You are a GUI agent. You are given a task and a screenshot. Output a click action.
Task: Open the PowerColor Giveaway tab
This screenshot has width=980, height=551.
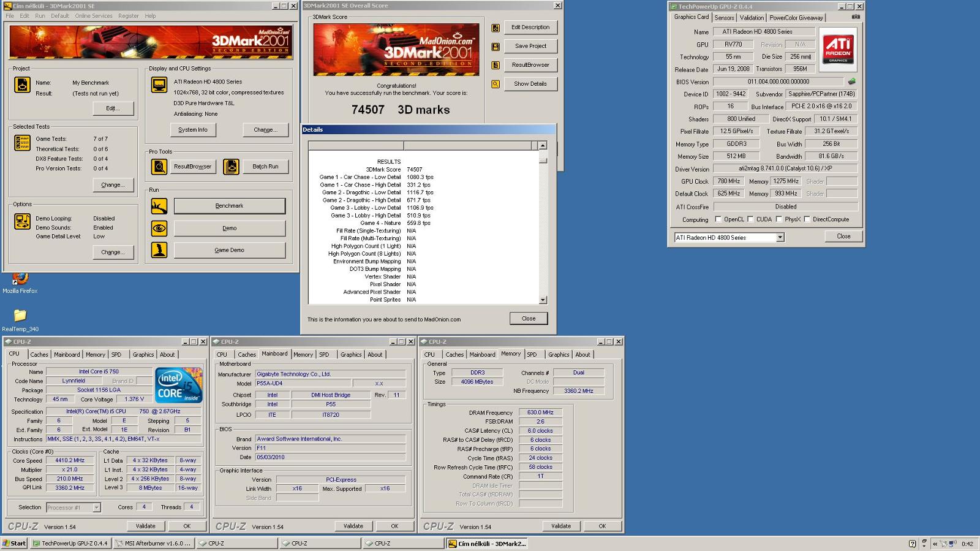coord(796,18)
